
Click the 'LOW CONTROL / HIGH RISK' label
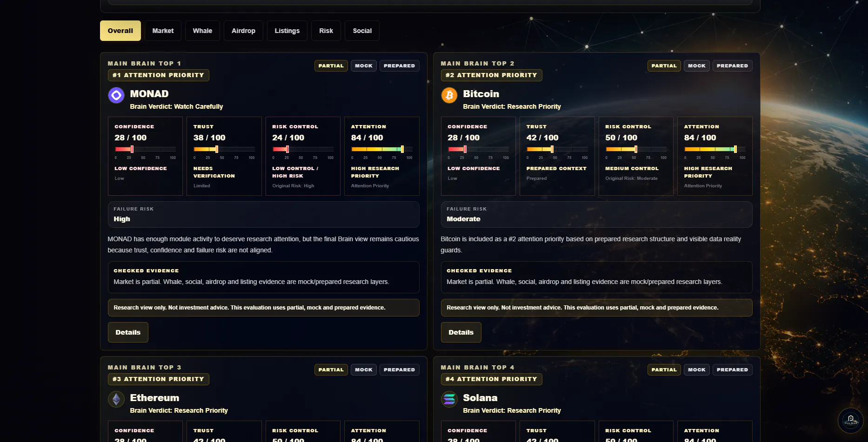click(295, 172)
